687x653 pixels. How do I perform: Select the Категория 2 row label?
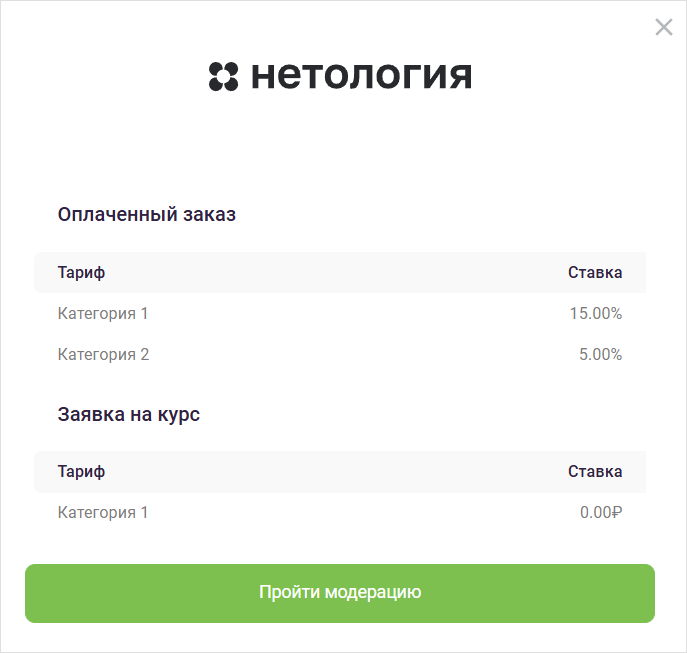point(103,355)
